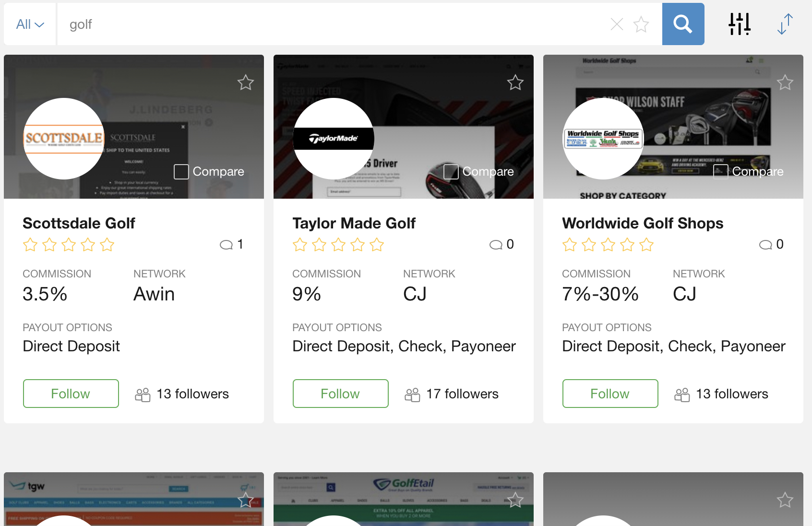Open Worldwide Golf Shops logo thumbnail
Viewport: 812px width, 526px height.
coord(603,139)
